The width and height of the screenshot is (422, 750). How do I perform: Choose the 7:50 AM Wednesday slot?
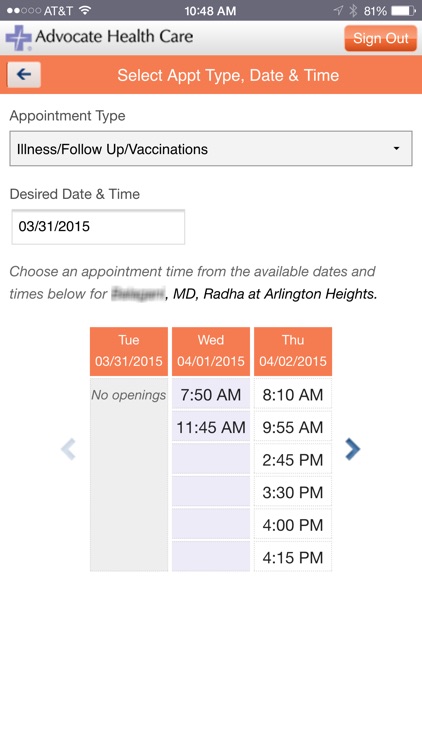click(211, 395)
